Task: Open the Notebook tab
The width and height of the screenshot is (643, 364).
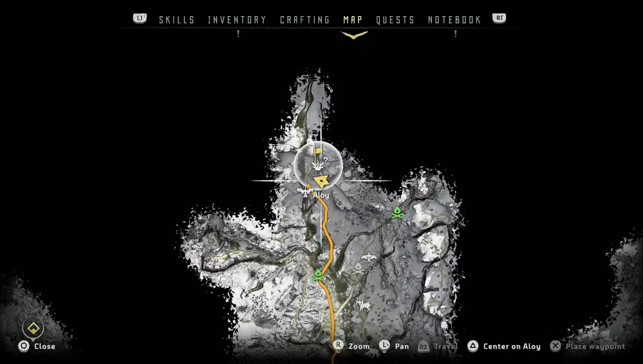Action: [x=454, y=20]
